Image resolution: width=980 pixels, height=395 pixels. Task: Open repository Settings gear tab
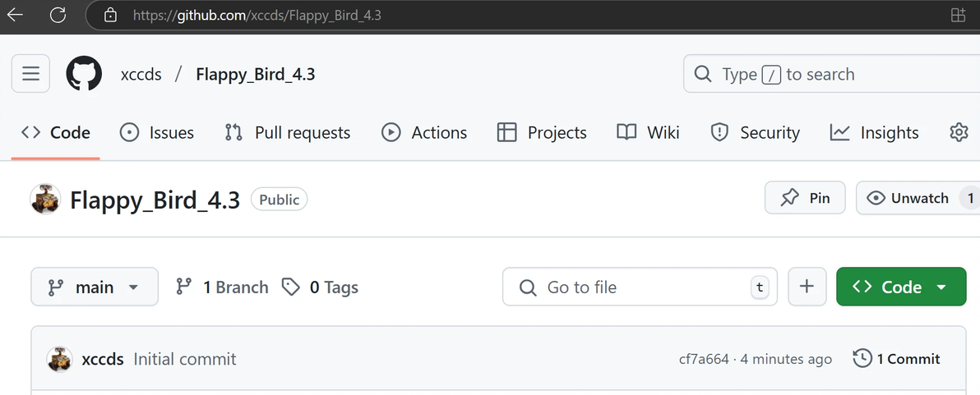959,132
